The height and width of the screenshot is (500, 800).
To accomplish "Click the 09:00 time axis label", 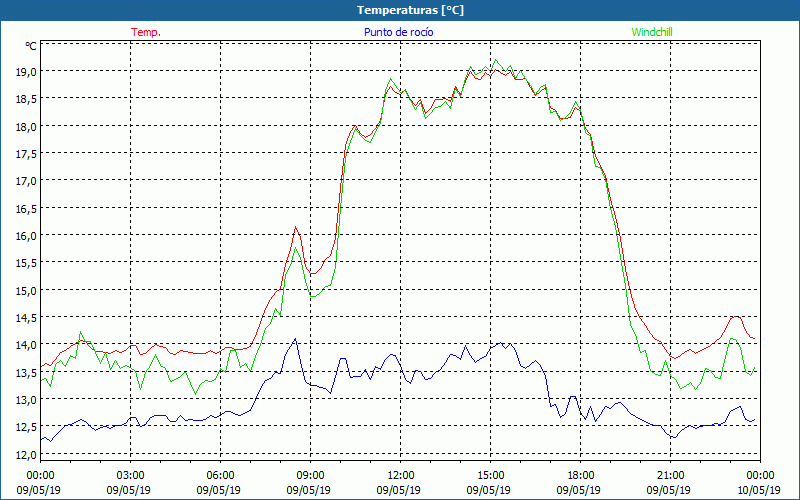I will click(310, 475).
